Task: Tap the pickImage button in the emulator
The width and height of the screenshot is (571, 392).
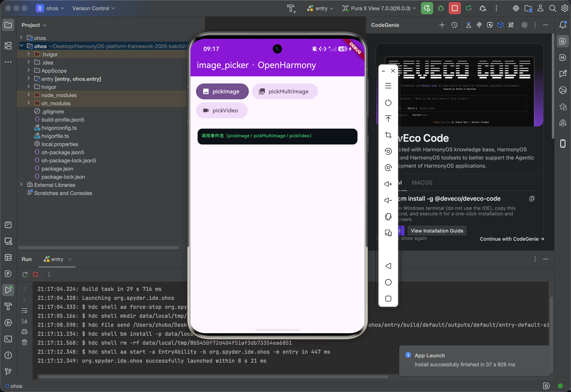Action: click(222, 91)
